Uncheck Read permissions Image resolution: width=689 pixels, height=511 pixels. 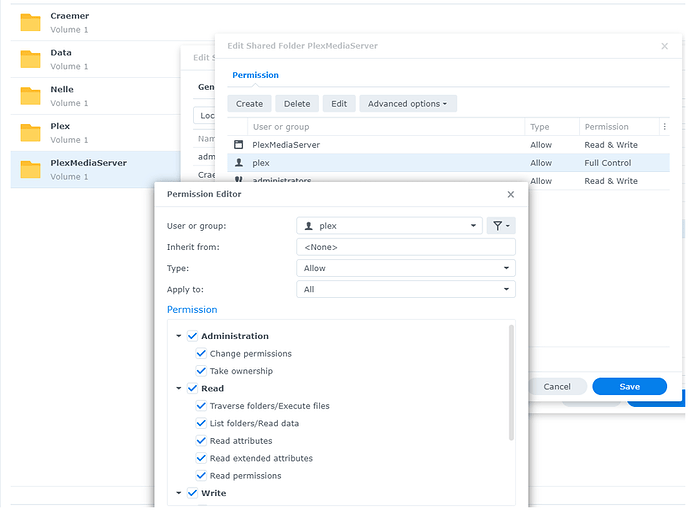201,476
